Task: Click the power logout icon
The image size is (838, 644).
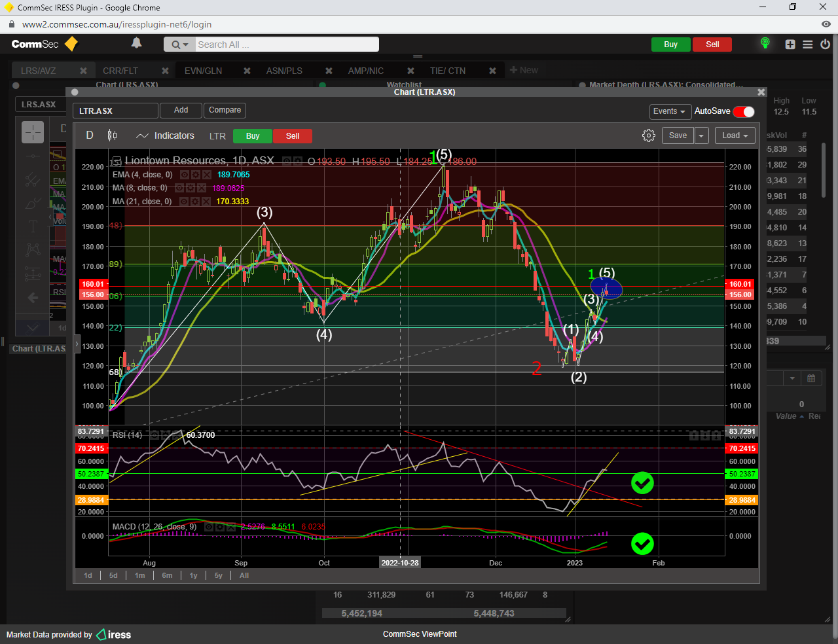Action: pos(826,45)
